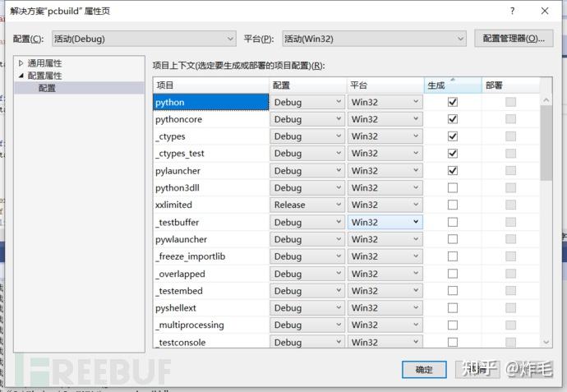
Task: Enable build for pywlauncher
Action: point(453,239)
